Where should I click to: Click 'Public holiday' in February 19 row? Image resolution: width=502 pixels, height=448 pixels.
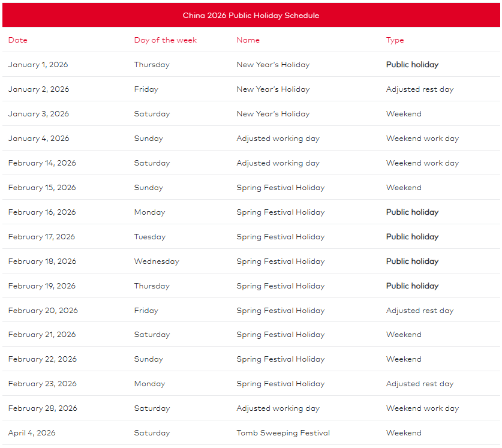(413, 286)
